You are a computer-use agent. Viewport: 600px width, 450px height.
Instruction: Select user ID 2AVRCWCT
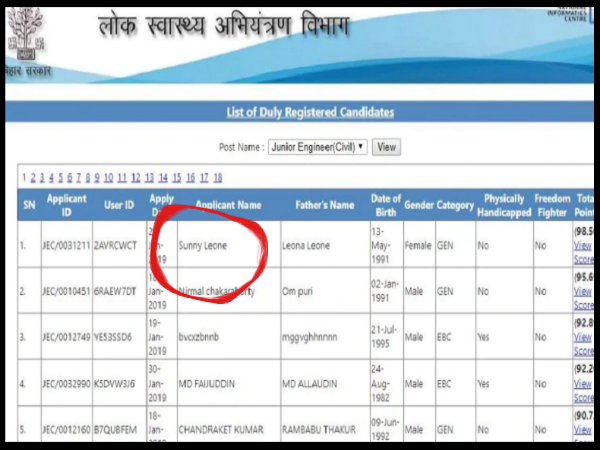[115, 245]
